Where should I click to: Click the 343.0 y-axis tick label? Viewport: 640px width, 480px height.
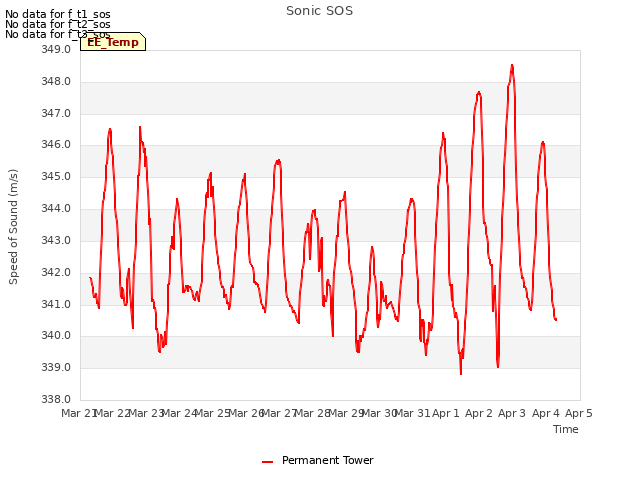point(56,240)
